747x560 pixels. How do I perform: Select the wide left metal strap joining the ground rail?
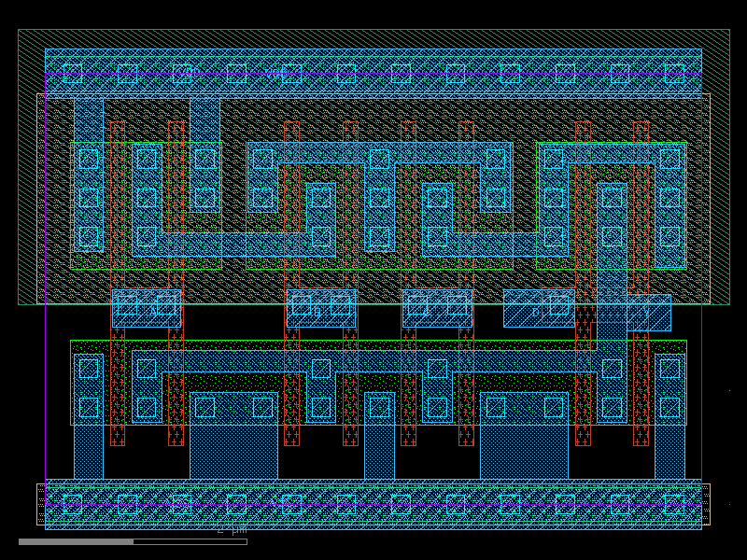click(234, 436)
